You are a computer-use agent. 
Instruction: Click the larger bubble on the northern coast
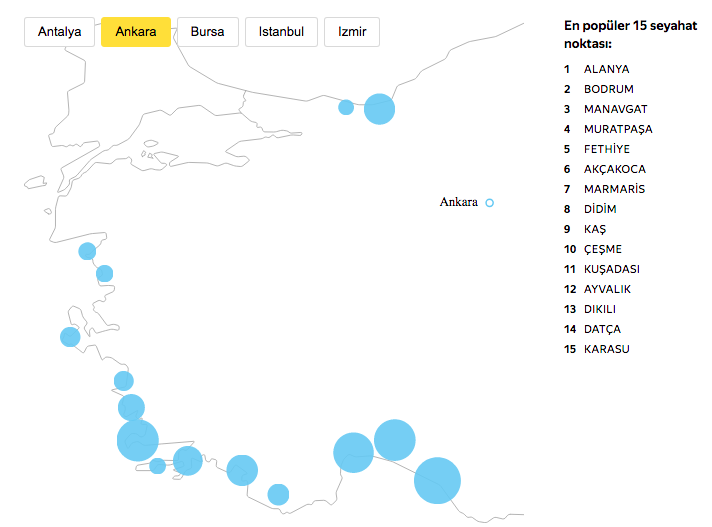pos(379,108)
